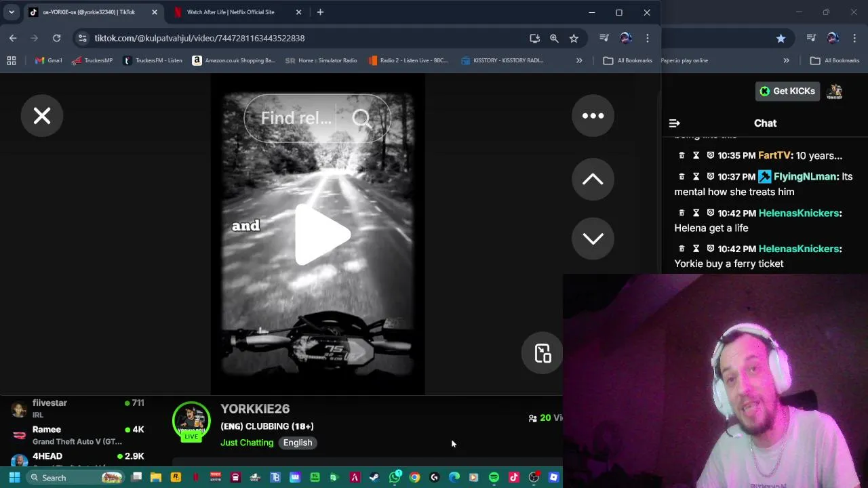Close the TikTok video viewer with X

[x=42, y=116]
